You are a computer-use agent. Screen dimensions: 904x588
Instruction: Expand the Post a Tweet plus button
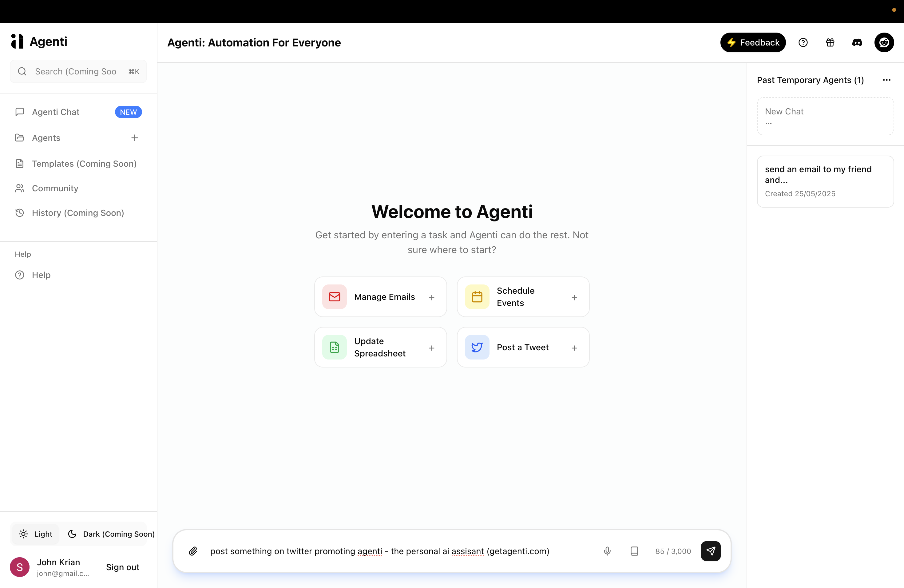[574, 348]
